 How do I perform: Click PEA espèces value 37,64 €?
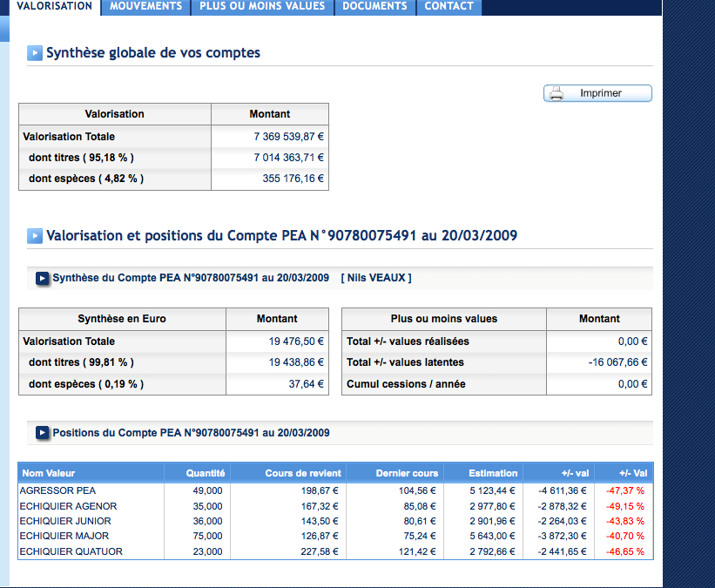(306, 384)
